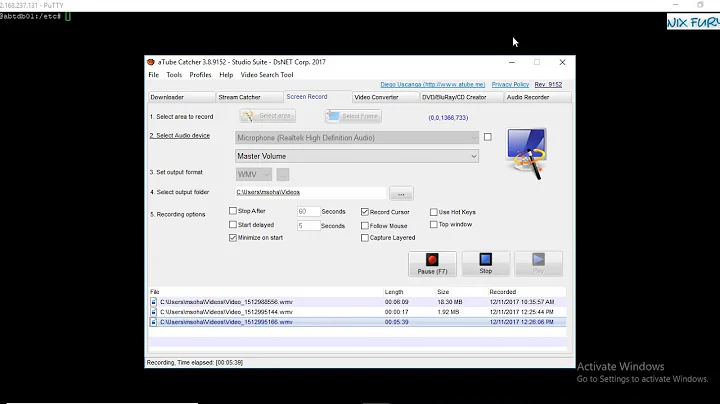Click the Stop After seconds field
The width and height of the screenshot is (720, 404).
308,212
